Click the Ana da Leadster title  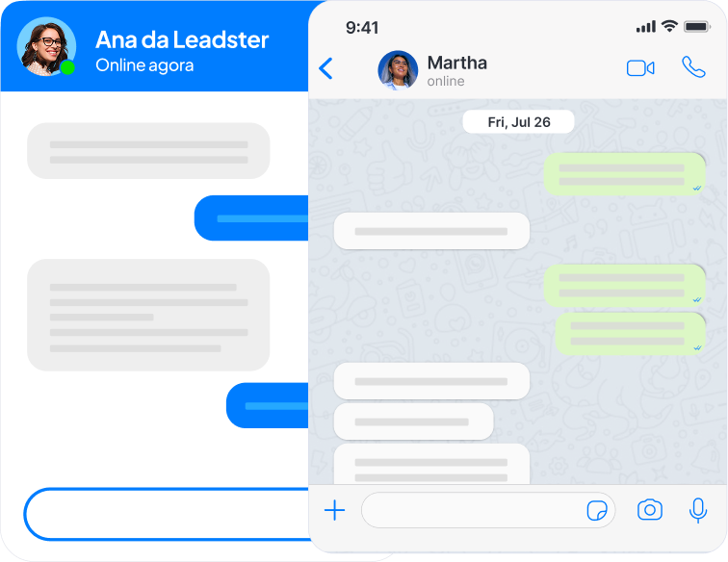coord(181,39)
